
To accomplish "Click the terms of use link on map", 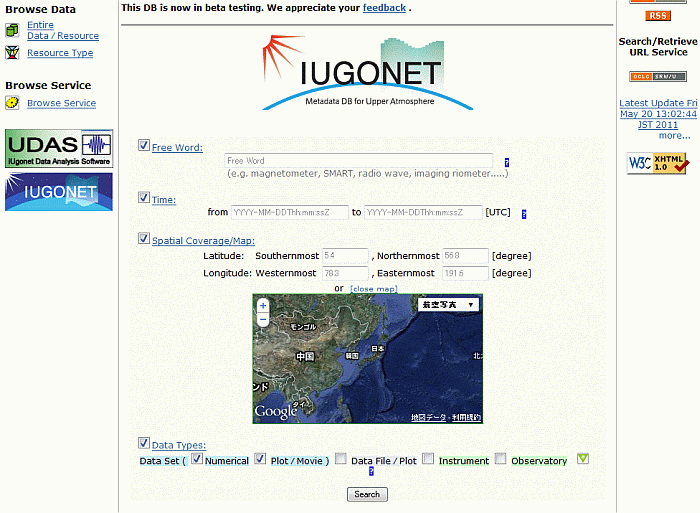I will 467,417.
